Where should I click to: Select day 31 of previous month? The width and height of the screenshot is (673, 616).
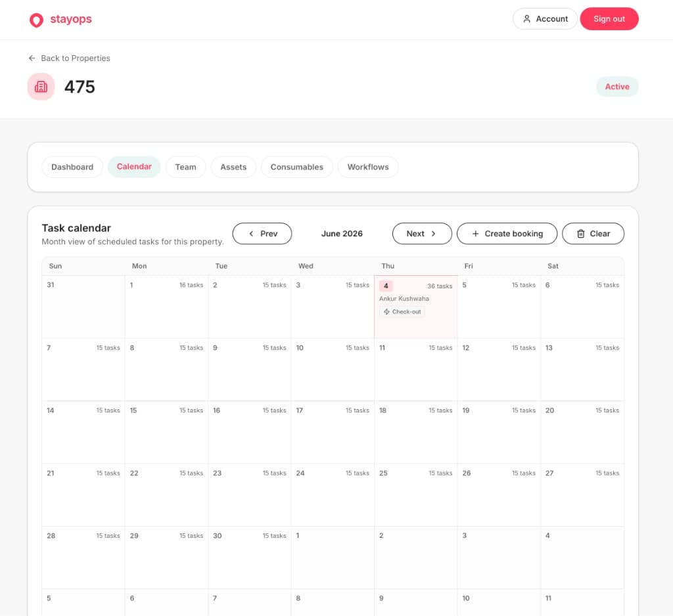[83, 307]
